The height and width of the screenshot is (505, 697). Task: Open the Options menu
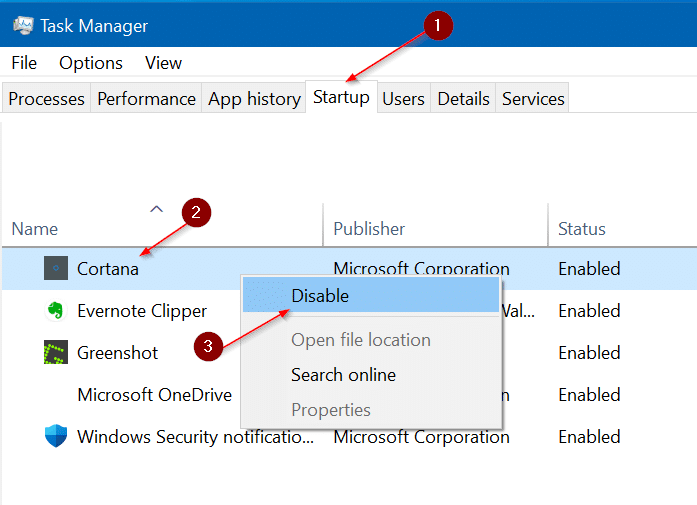click(x=91, y=63)
